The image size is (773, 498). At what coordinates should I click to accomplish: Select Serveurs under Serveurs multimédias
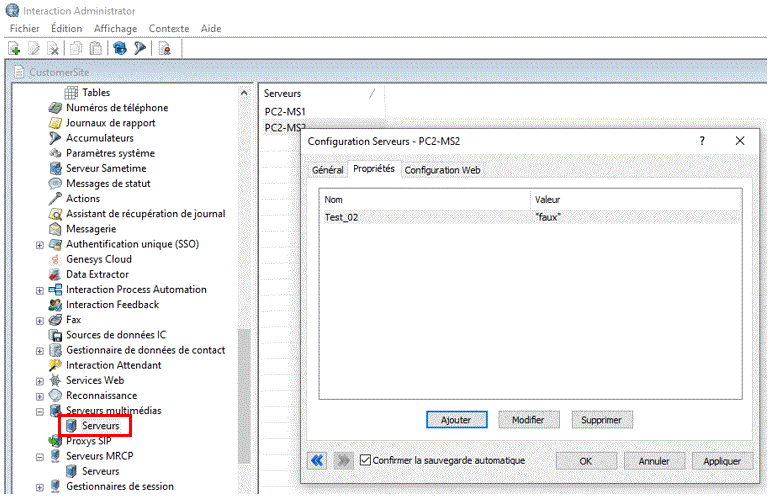100,426
